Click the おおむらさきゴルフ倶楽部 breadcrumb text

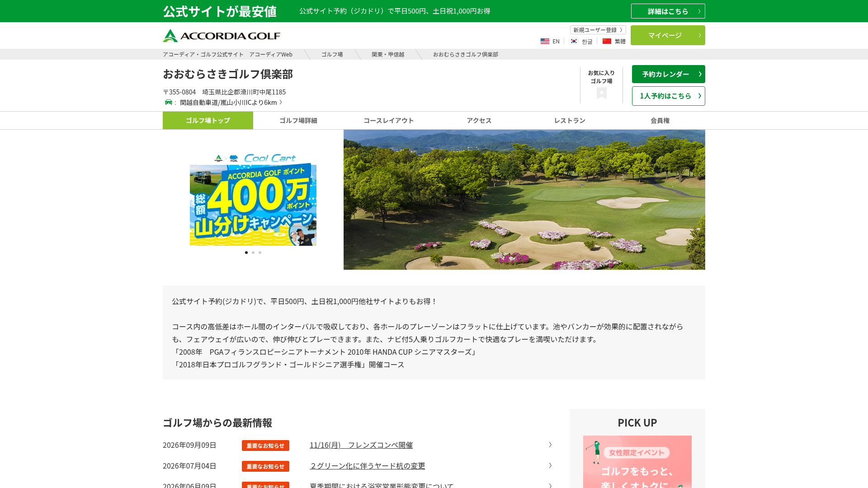tap(466, 54)
